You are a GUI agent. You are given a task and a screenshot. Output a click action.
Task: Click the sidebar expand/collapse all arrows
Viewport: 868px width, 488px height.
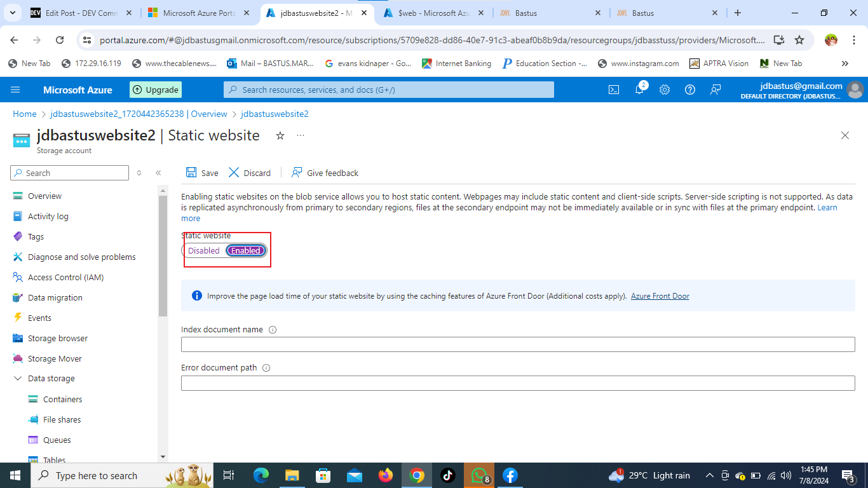tap(139, 173)
